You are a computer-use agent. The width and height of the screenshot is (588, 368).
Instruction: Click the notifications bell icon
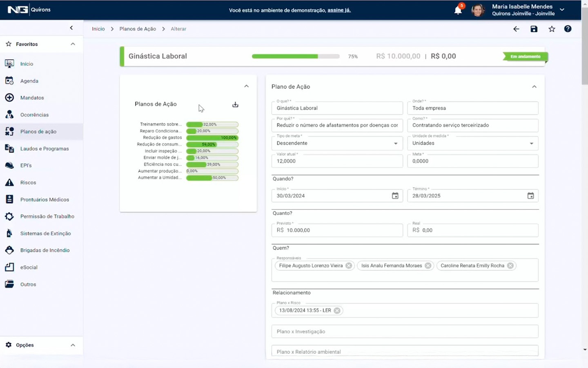458,10
